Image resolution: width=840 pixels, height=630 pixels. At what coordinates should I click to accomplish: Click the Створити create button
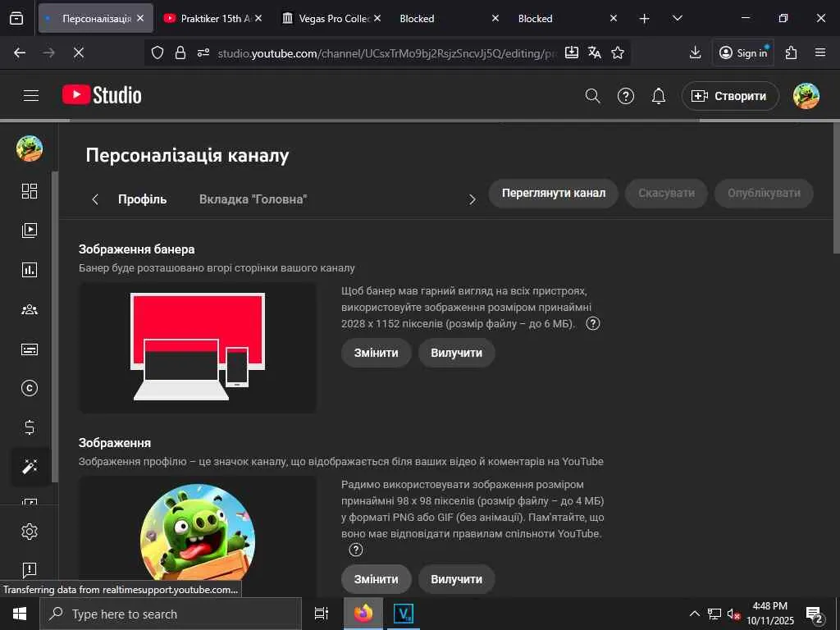tap(729, 96)
